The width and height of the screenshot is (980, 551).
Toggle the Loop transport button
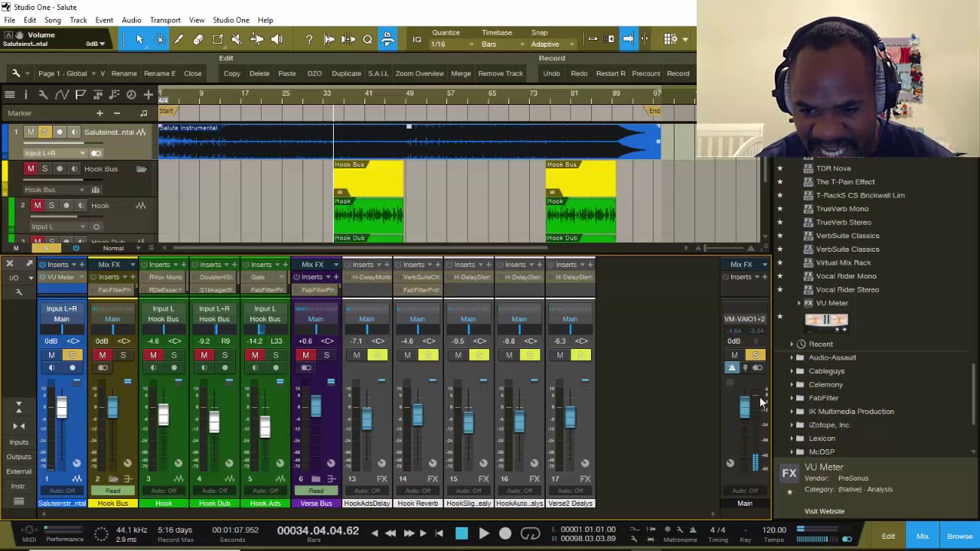pyautogui.click(x=530, y=533)
